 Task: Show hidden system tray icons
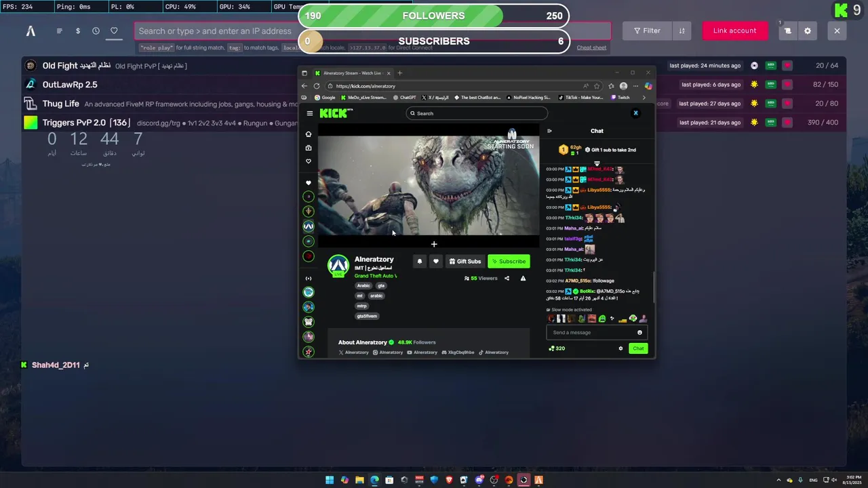778,480
